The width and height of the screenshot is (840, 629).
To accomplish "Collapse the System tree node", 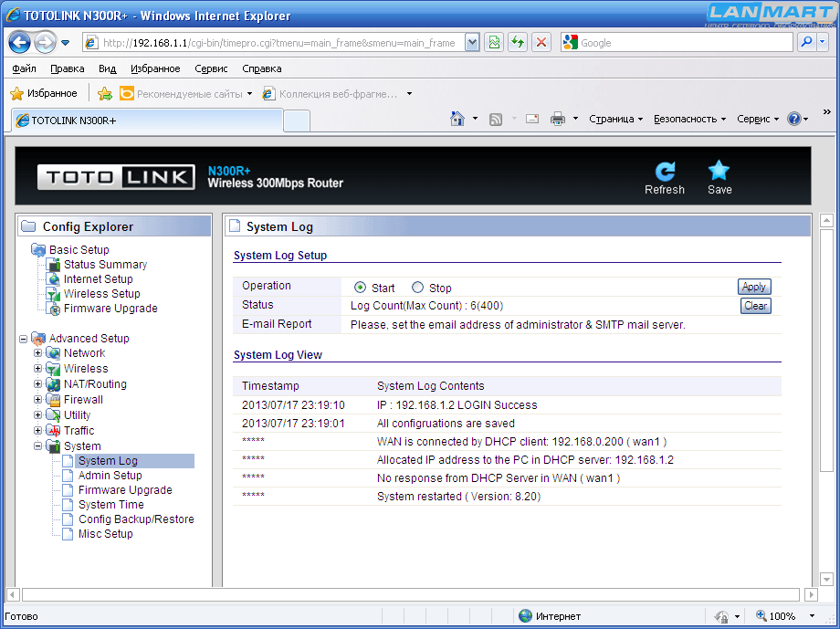I will (37, 446).
